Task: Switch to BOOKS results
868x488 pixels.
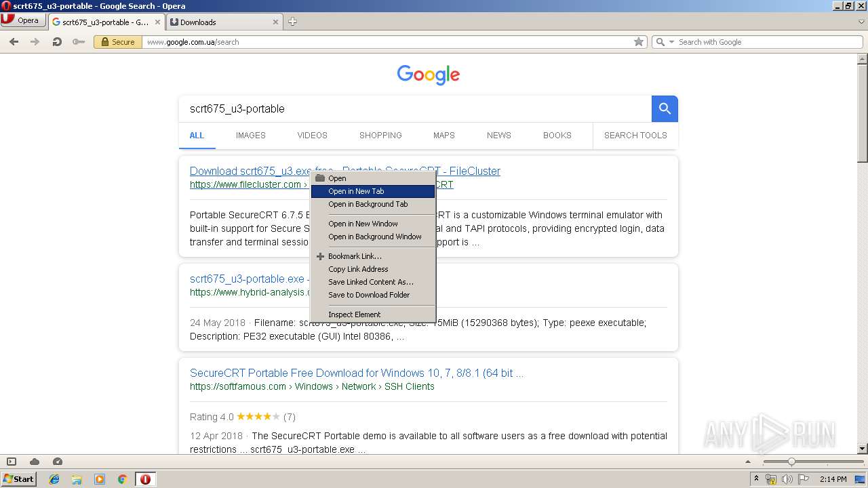Action: (x=557, y=135)
